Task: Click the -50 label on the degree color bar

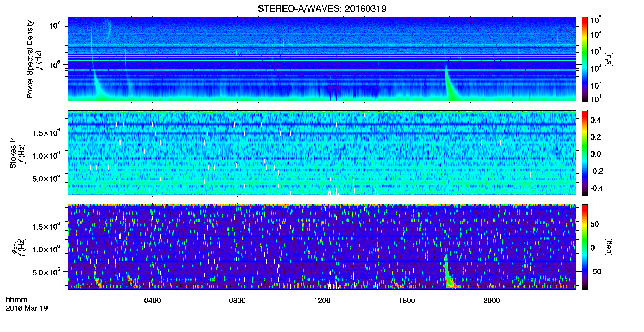Action: point(596,271)
